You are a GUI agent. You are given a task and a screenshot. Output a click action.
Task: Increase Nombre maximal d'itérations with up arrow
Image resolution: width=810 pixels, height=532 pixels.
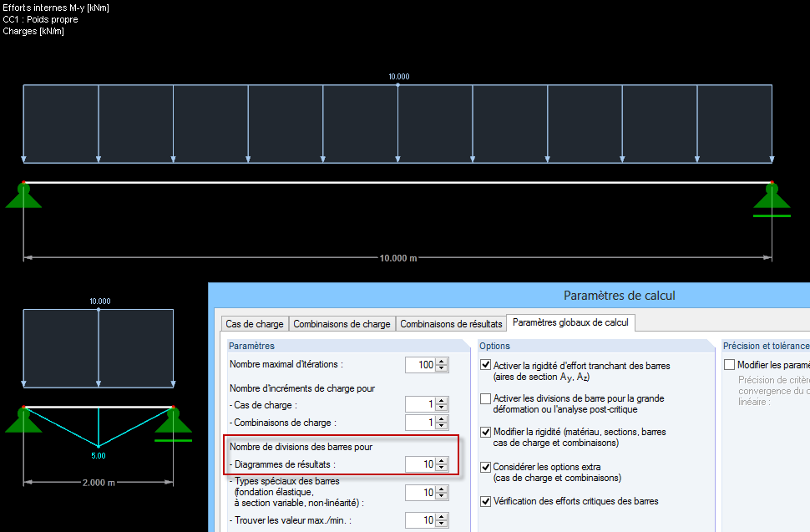point(441,362)
